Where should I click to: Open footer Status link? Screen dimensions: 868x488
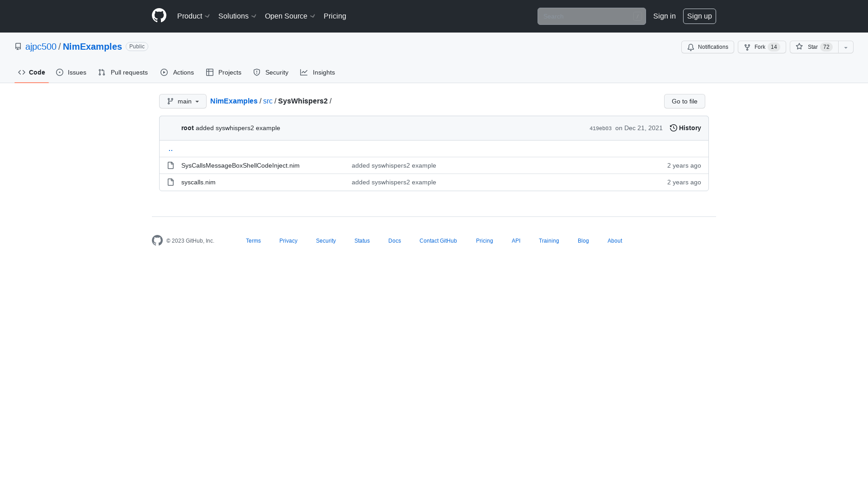(x=362, y=241)
